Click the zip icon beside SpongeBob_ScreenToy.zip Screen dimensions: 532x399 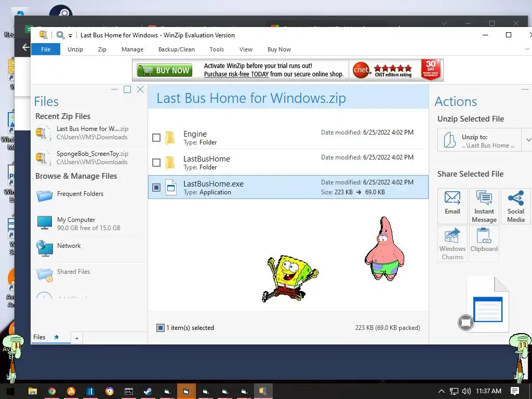pyautogui.click(x=43, y=158)
